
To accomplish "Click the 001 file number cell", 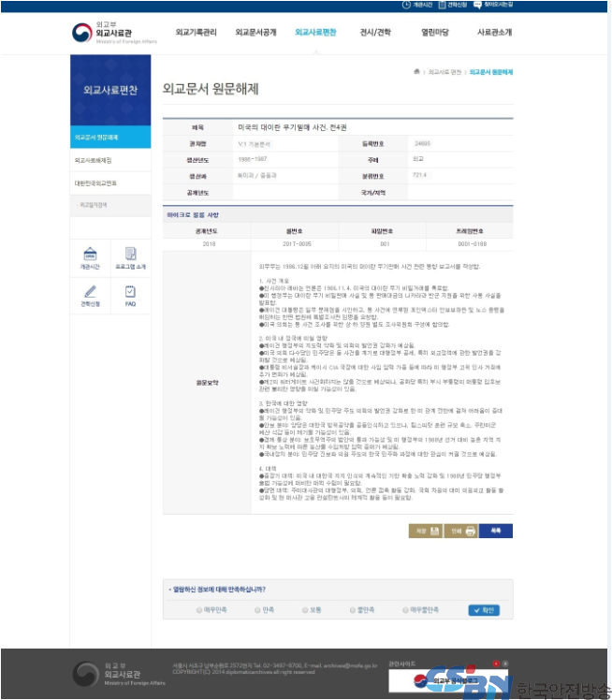I will coord(385,244).
